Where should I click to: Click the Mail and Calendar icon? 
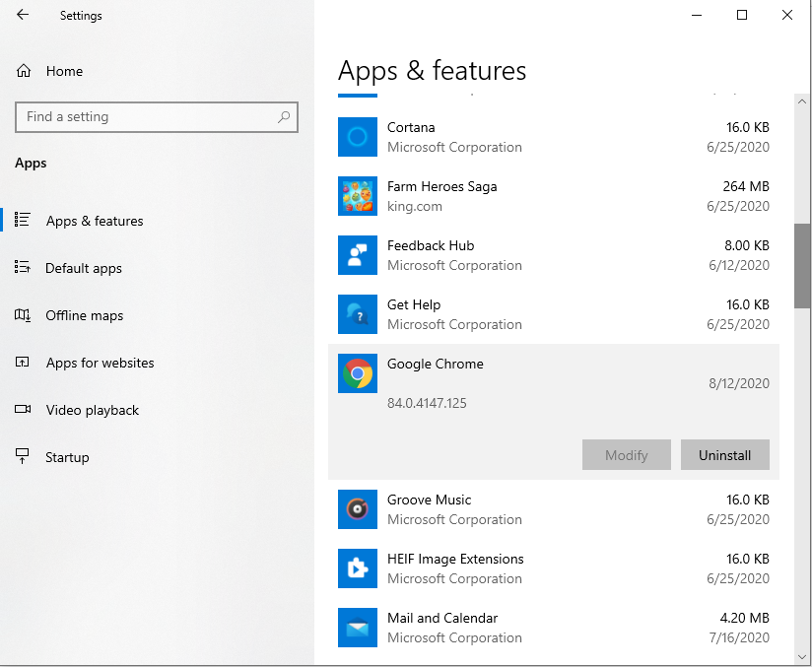click(358, 628)
